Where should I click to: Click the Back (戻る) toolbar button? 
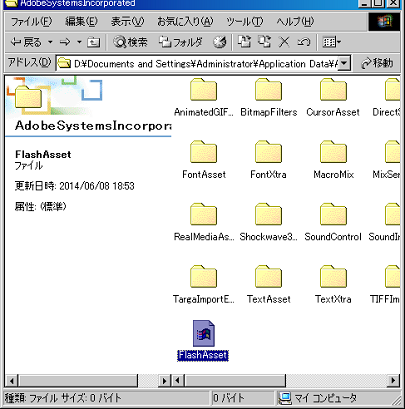pos(26,42)
